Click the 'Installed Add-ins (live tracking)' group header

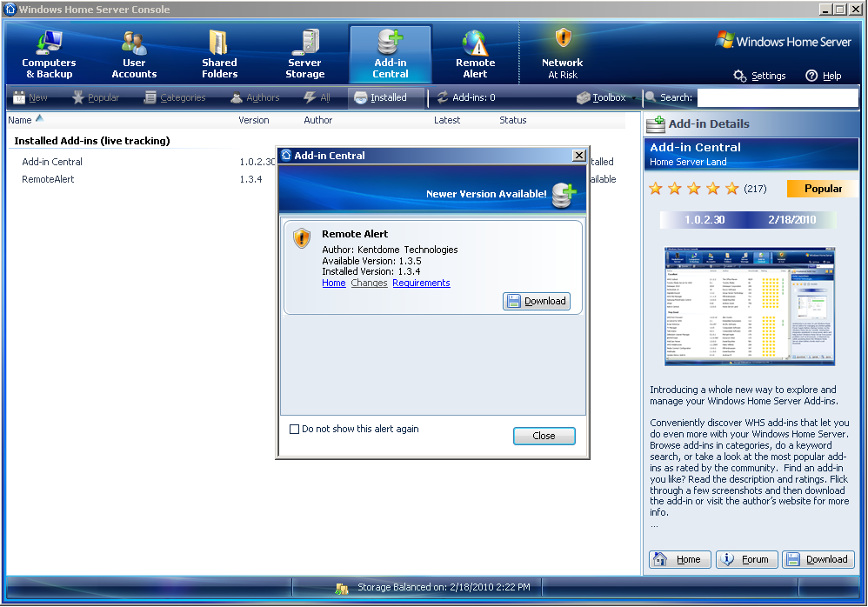pyautogui.click(x=92, y=141)
